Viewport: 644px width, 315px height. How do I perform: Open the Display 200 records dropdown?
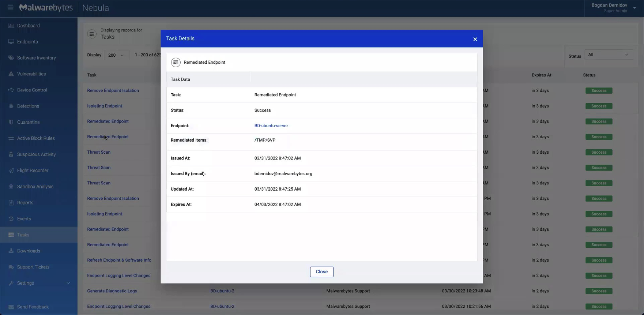click(x=116, y=55)
